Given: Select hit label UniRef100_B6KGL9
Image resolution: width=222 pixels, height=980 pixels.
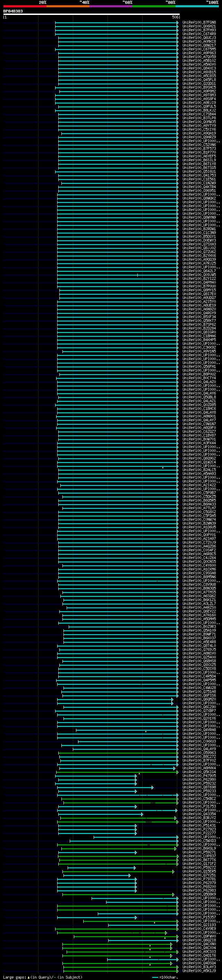Looking at the screenshot, I should [x=199, y=848].
